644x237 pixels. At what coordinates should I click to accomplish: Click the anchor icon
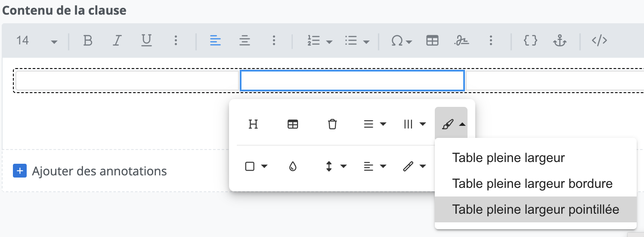(x=559, y=41)
